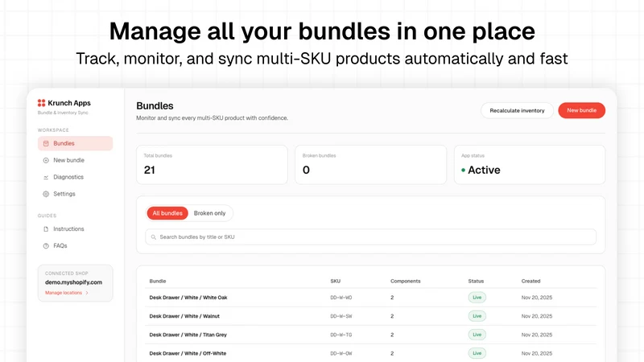
Task: Open Desk Drawer / White / Off-White bundle
Action: (188, 353)
